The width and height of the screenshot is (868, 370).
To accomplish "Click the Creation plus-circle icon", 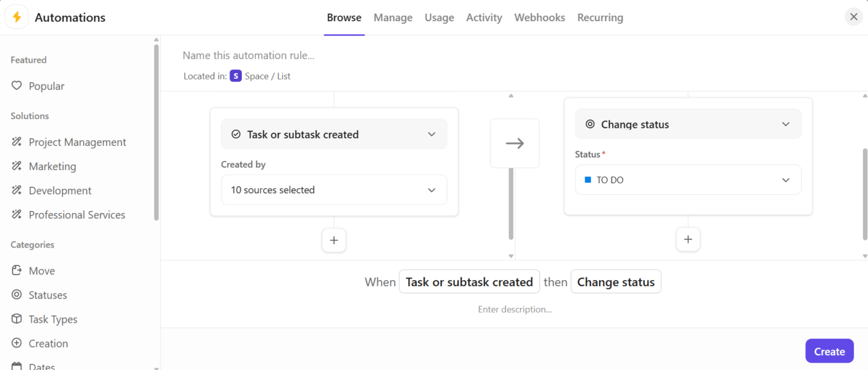I will [x=17, y=343].
